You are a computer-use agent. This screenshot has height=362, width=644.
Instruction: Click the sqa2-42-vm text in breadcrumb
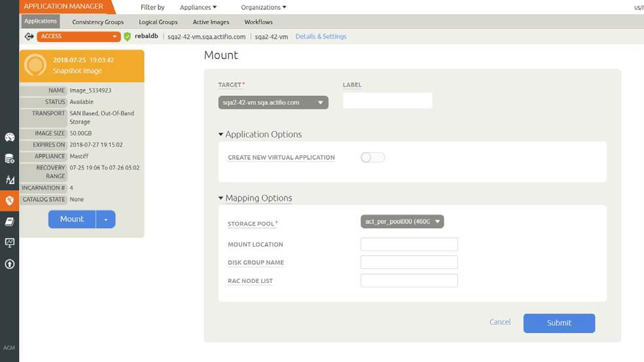click(271, 37)
